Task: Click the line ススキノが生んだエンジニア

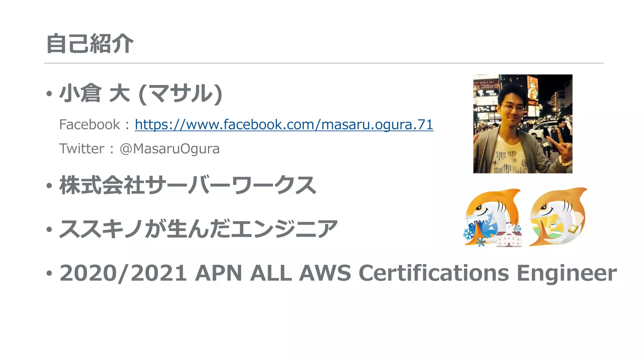Action: click(x=198, y=229)
